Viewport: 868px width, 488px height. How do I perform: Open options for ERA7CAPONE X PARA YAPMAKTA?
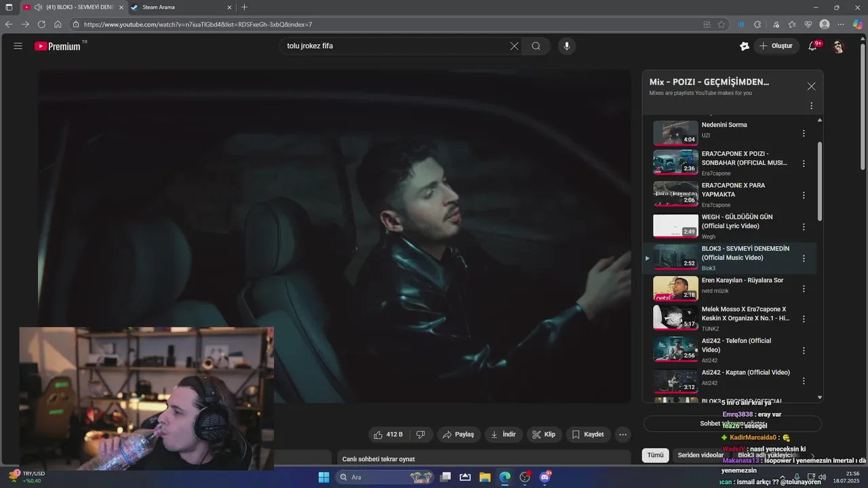click(804, 195)
